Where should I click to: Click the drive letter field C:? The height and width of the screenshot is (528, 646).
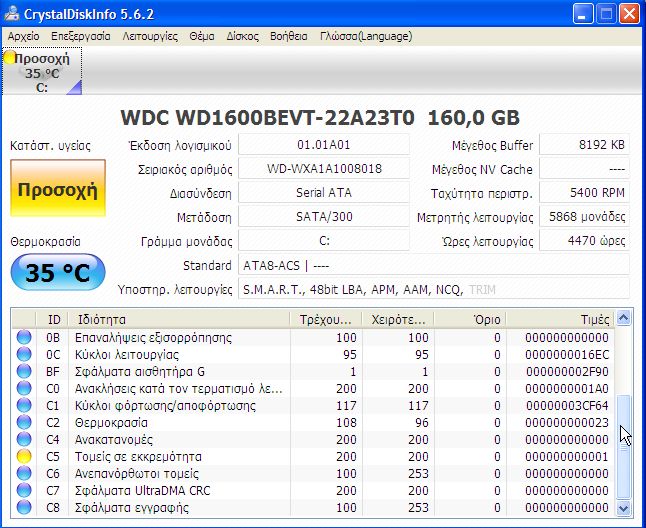(324, 241)
